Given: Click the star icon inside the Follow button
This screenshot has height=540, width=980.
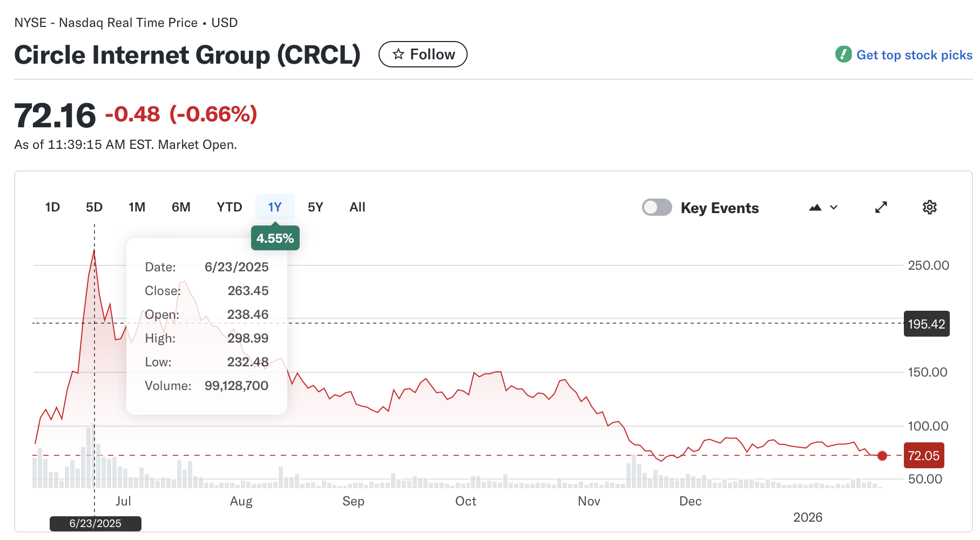Looking at the screenshot, I should tap(399, 54).
